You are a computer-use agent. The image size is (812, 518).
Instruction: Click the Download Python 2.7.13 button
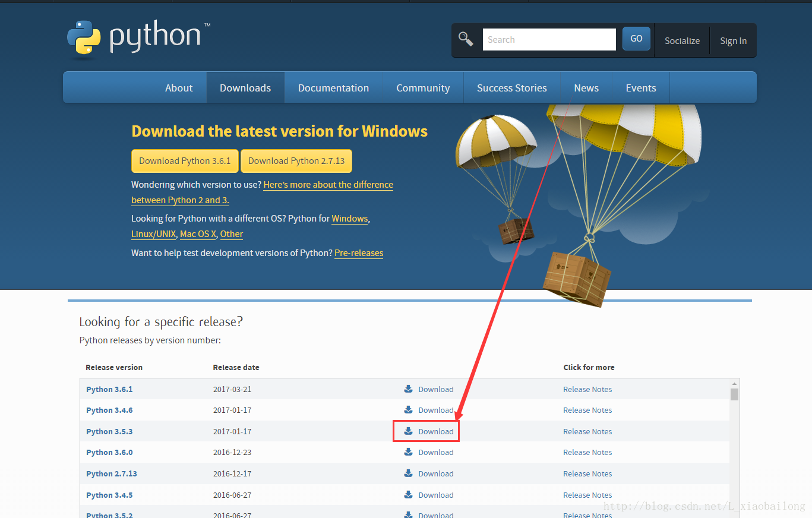pyautogui.click(x=296, y=161)
